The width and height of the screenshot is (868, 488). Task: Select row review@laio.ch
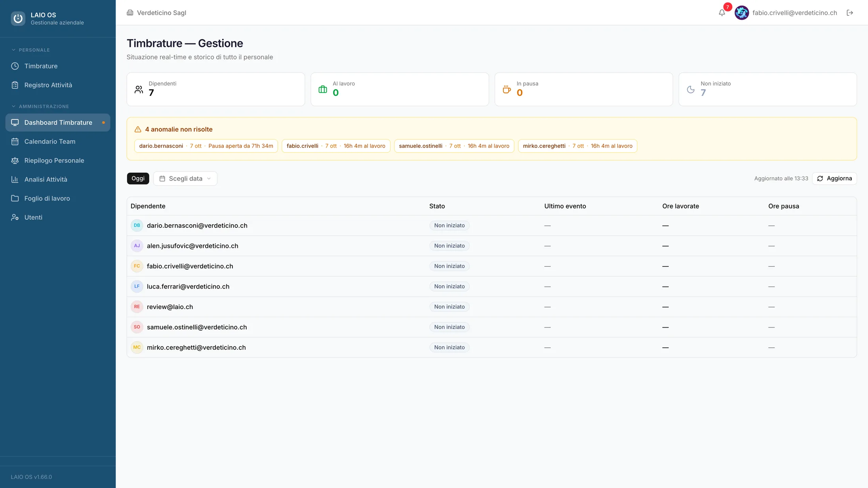click(492, 307)
